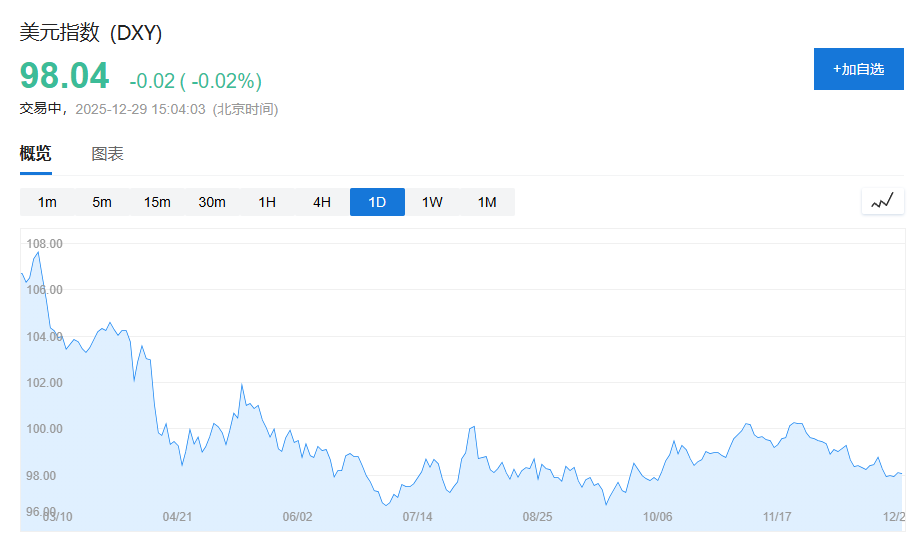Add DXY to watchlist with +加自选
Viewport: 924px width, 539px height.
pyautogui.click(x=858, y=69)
